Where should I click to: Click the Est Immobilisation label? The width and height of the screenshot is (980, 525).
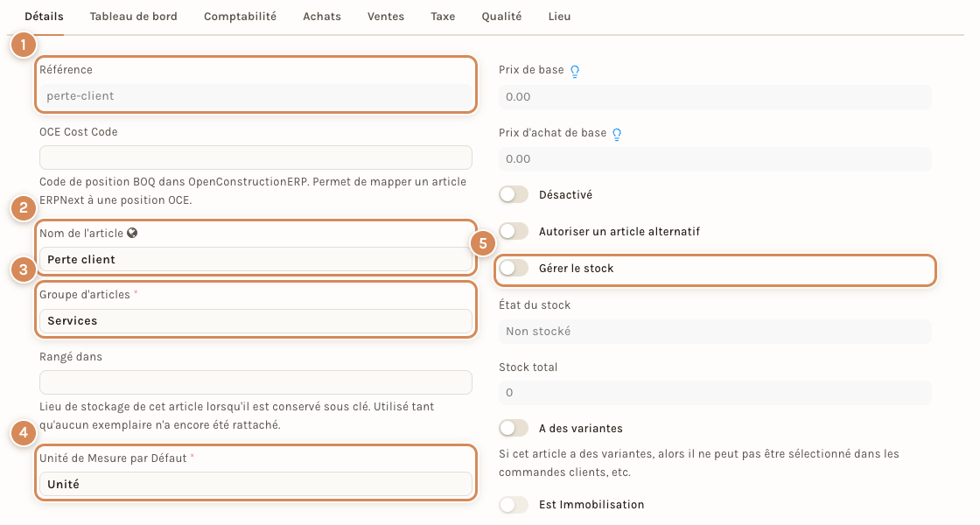[591, 504]
